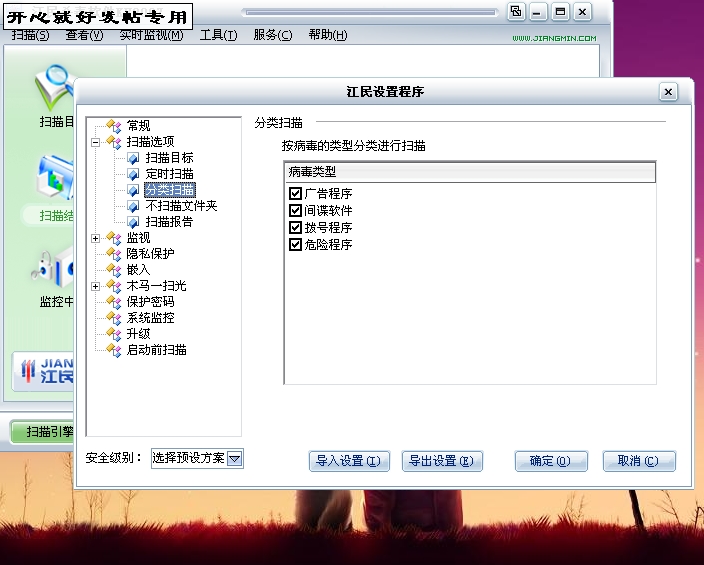Open the 工具(T) menu in main window
The image size is (704, 565).
pyautogui.click(x=218, y=35)
